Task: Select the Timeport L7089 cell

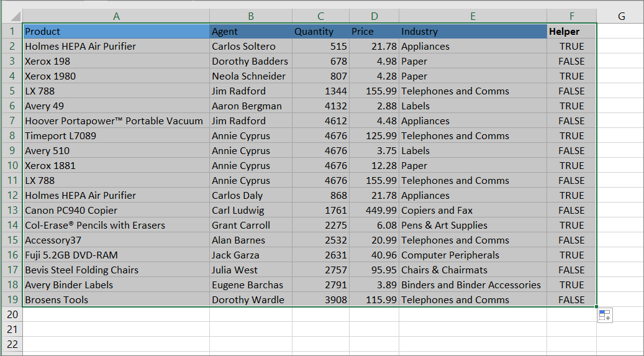Action: [x=116, y=135]
